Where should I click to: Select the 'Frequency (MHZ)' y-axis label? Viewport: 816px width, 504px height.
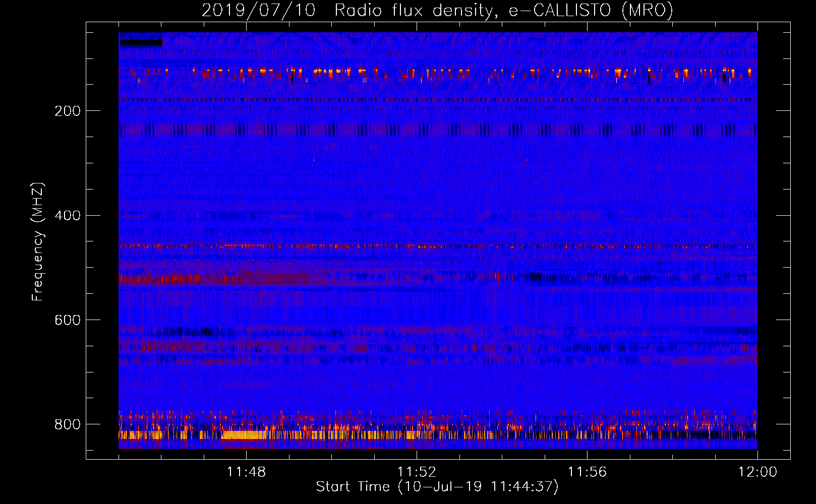click(37, 241)
